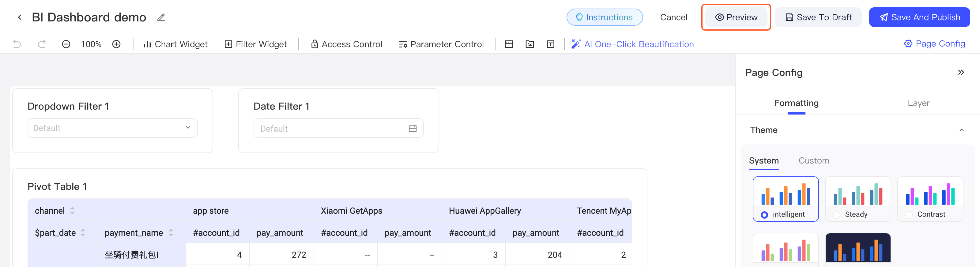Screen dimensions: 980x267
Task: Open calendar in Date Filter 1
Action: pyautogui.click(x=413, y=129)
